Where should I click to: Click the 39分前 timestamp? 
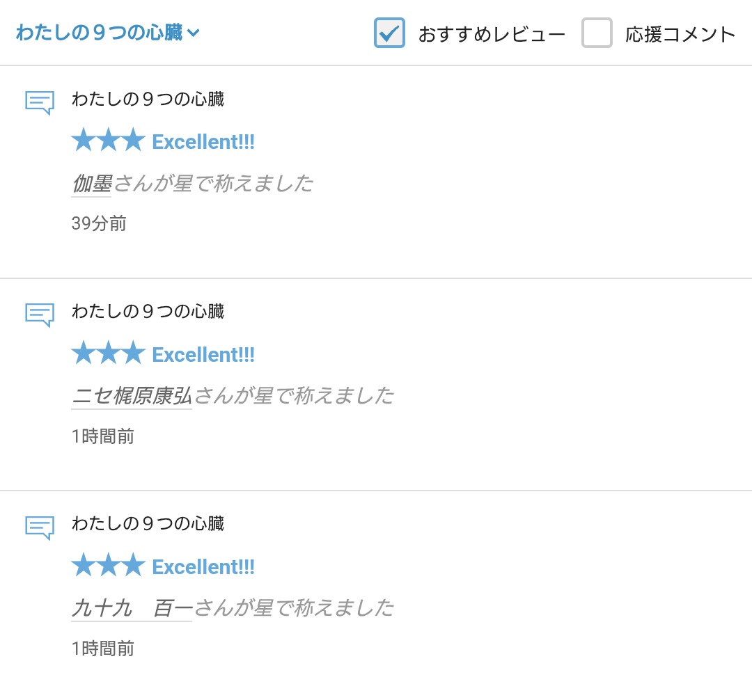click(x=99, y=223)
